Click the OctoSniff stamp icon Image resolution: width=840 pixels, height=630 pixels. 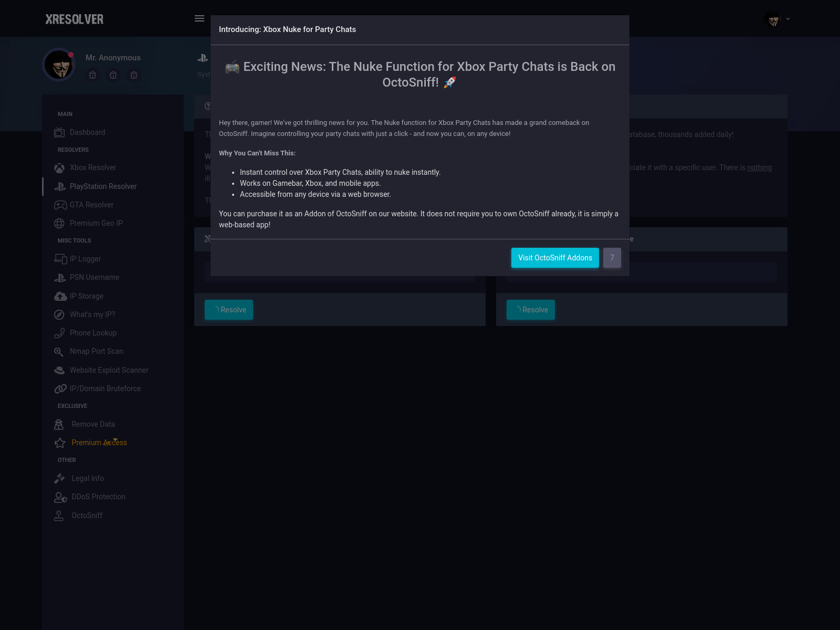point(59,516)
